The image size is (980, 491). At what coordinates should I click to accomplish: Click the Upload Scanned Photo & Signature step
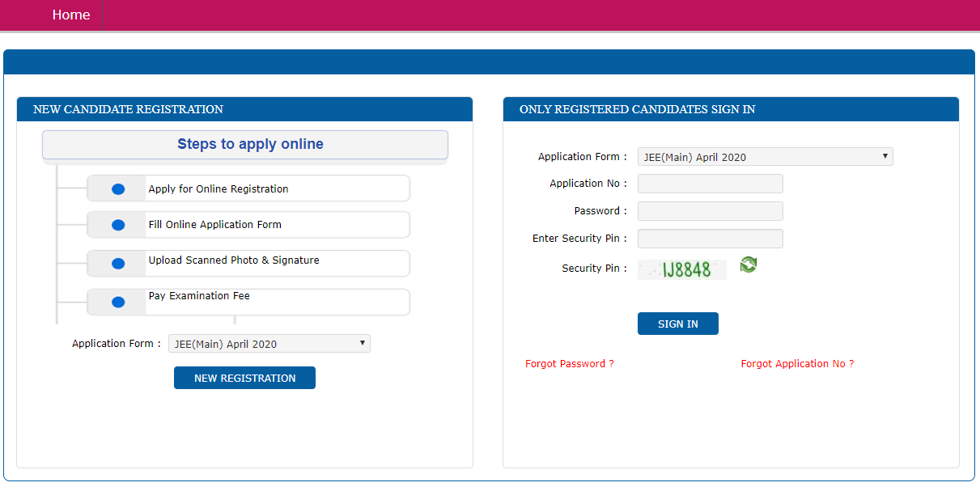234,260
